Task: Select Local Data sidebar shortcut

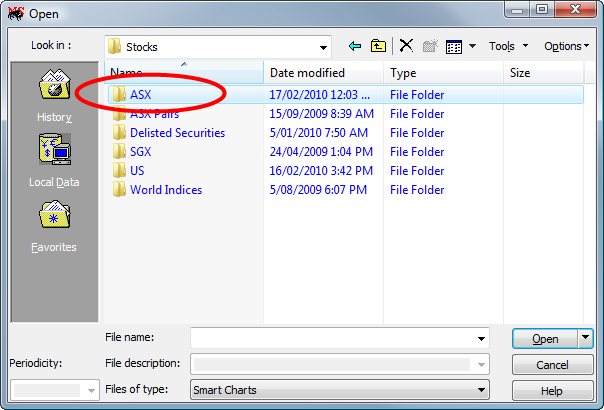Action: tap(54, 160)
